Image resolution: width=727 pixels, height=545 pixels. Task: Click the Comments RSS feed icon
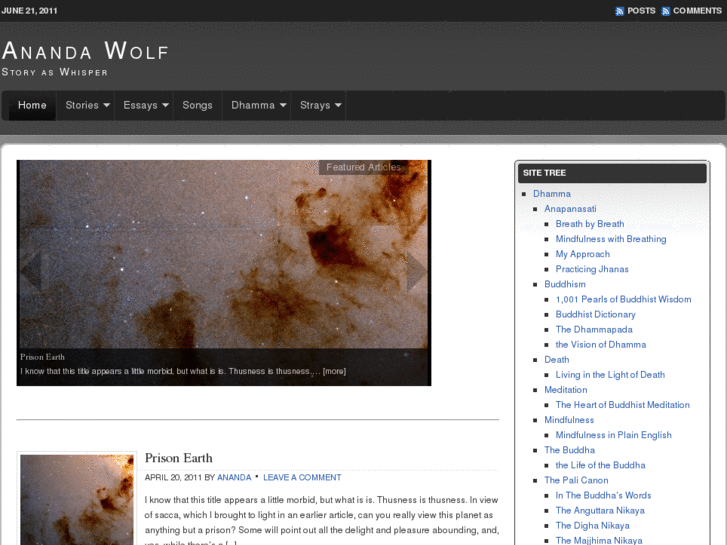(x=666, y=11)
